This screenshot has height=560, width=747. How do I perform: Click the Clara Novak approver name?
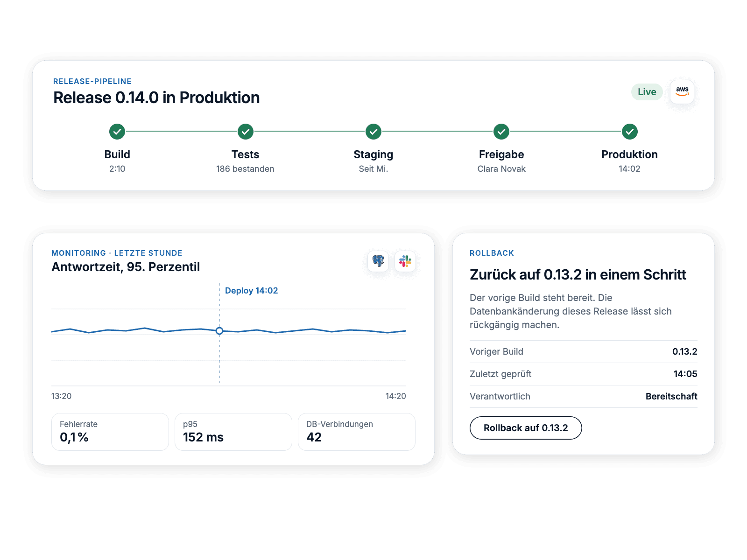[501, 169]
